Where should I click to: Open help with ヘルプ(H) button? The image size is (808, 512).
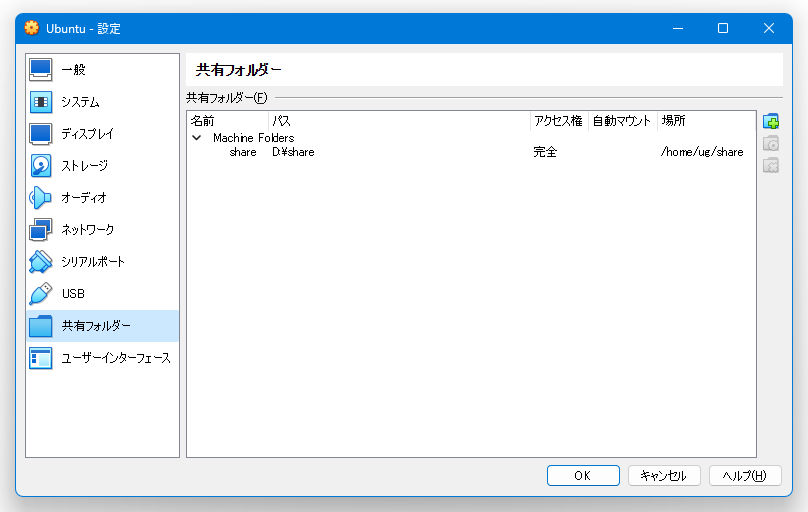(745, 475)
